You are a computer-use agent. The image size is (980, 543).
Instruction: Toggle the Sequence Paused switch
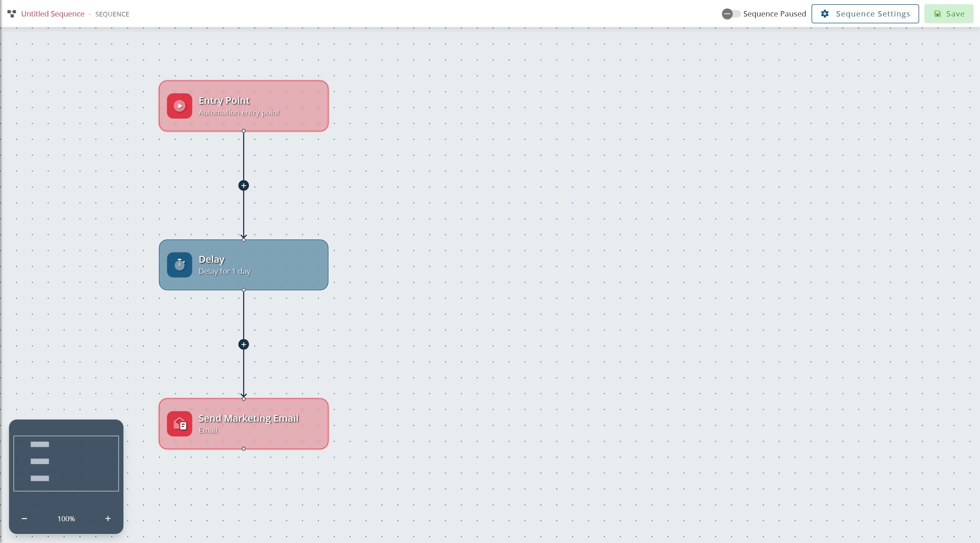click(731, 14)
